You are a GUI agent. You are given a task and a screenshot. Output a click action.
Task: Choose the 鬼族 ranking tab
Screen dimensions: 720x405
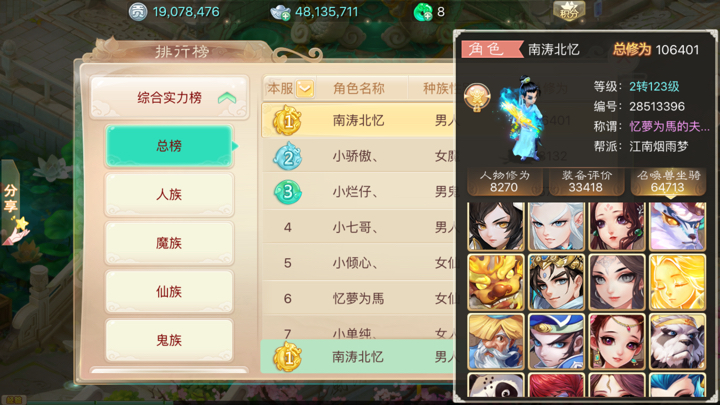pos(169,340)
